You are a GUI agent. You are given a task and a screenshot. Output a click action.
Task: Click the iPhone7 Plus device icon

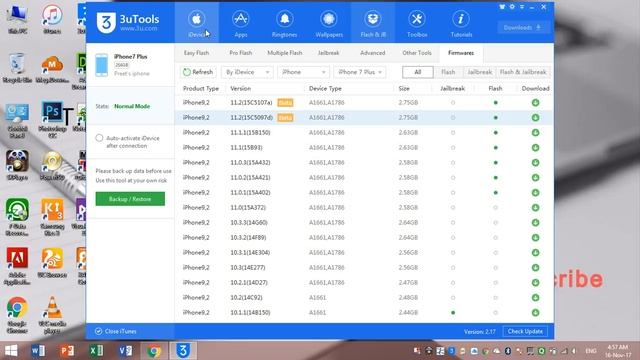click(102, 65)
